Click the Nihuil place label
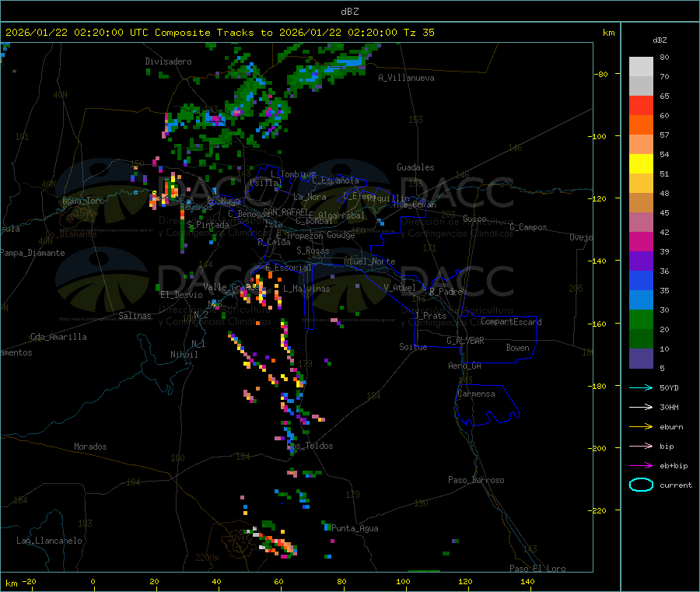 184,355
